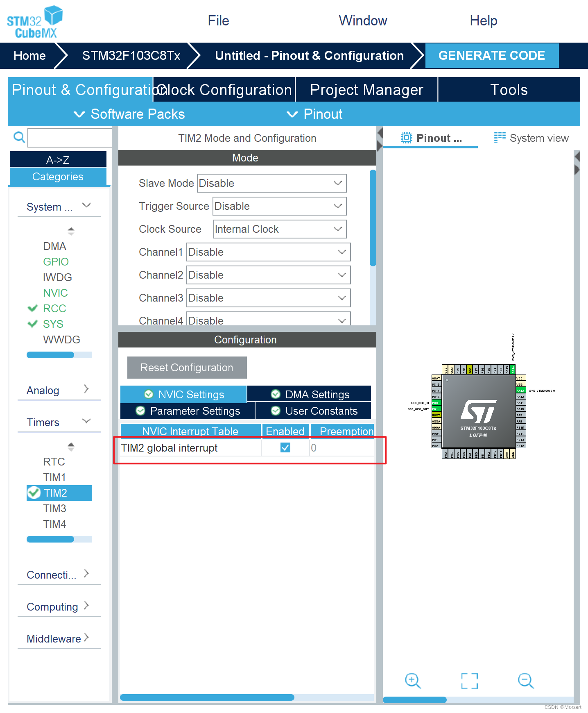
Task: Open Parameter Settings tab
Action: coord(188,411)
